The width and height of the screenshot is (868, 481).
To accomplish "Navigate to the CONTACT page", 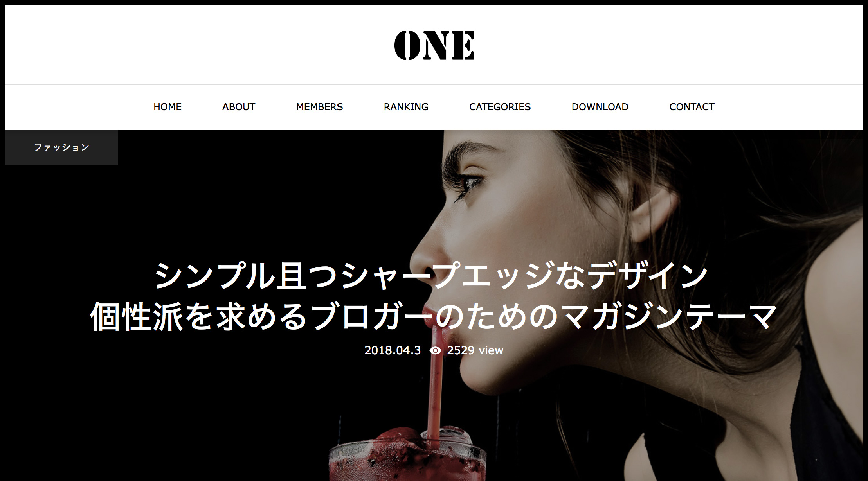I will coord(692,107).
